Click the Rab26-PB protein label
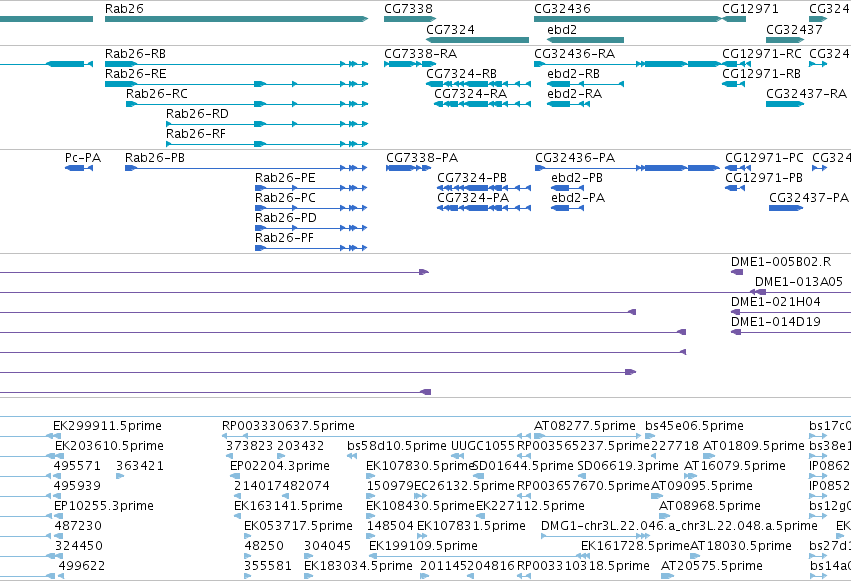This screenshot has width=851, height=581. (155, 158)
